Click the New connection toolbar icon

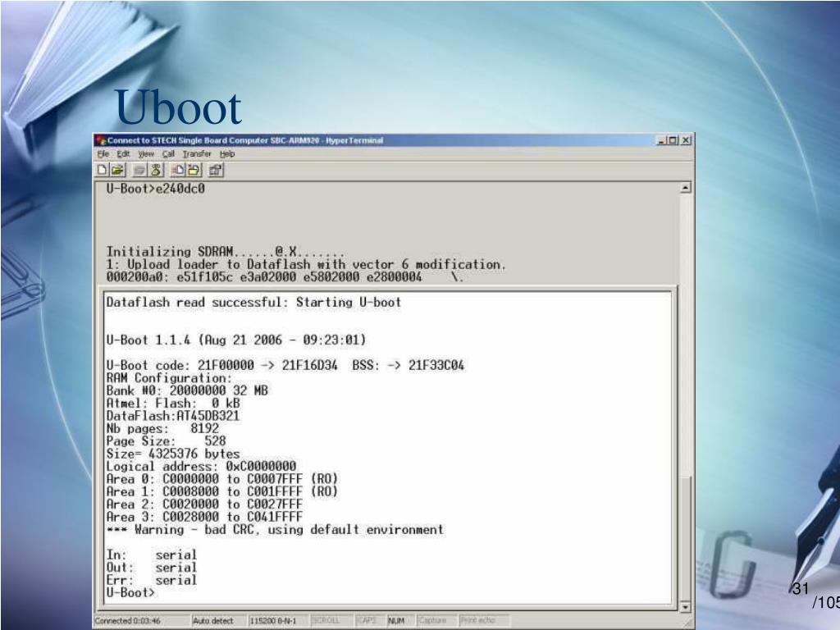point(102,171)
